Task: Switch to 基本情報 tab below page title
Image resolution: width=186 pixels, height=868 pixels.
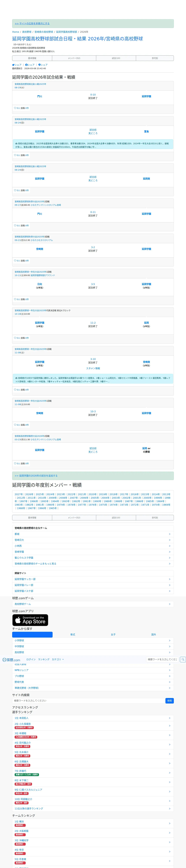Action: click(32, 58)
